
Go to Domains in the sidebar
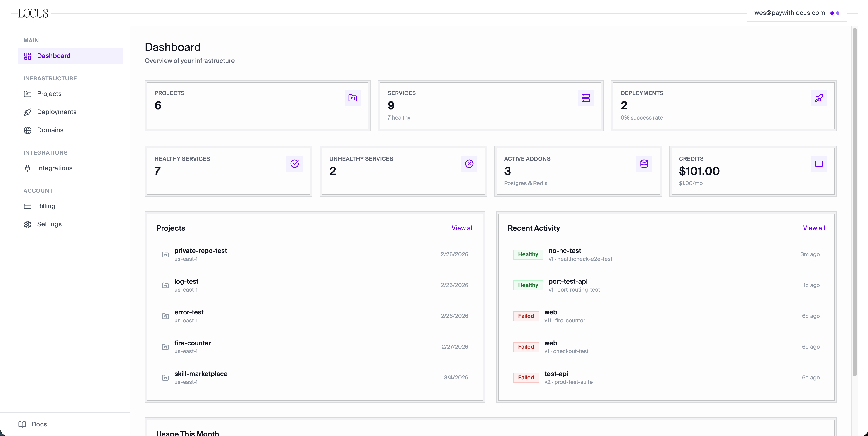[50, 130]
